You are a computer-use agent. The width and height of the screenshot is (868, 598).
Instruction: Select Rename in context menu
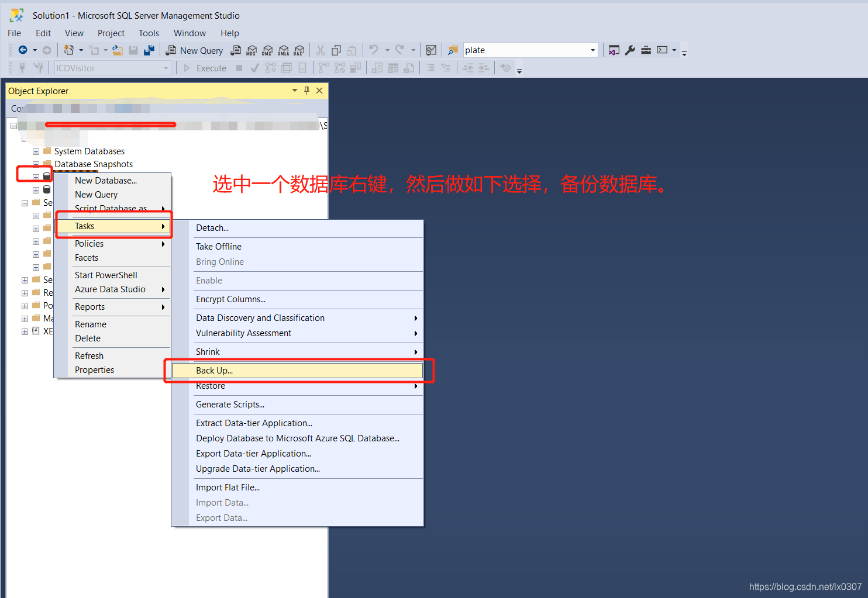[112, 324]
